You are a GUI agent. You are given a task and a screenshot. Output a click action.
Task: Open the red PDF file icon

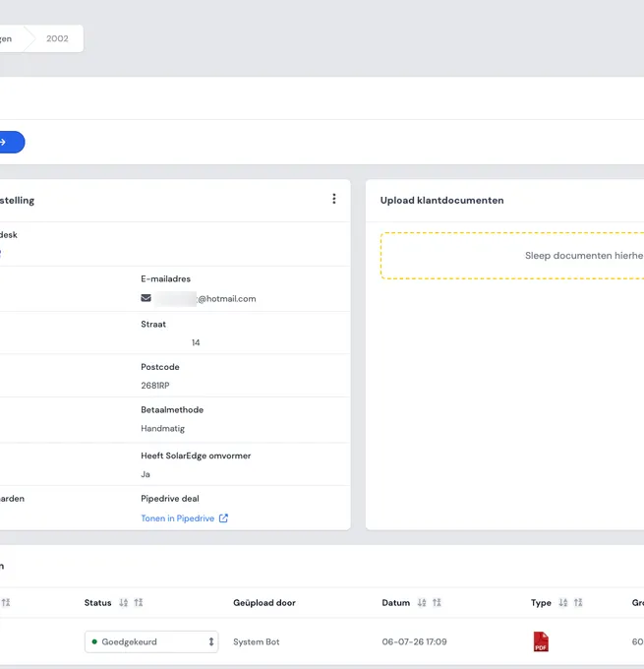coord(541,641)
